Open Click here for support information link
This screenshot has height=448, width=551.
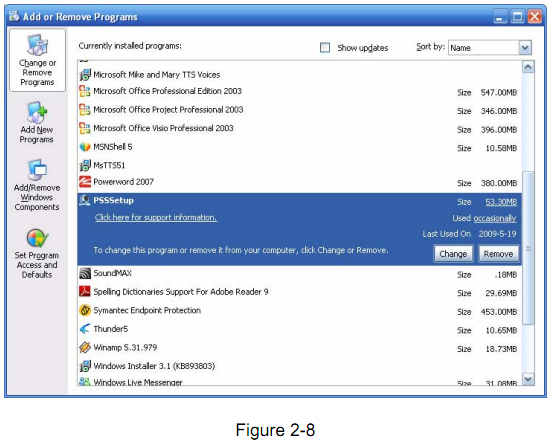156,217
